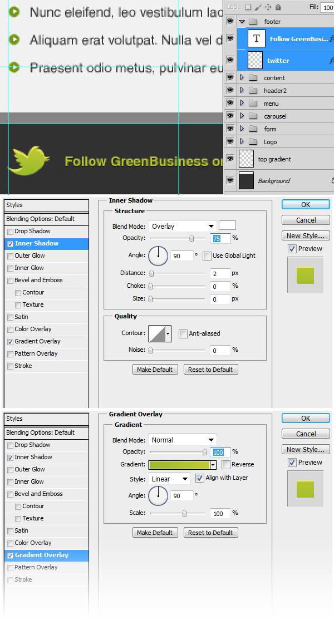Expand the header2 group
Image resolution: width=334 pixels, height=644 pixels.
[242, 90]
